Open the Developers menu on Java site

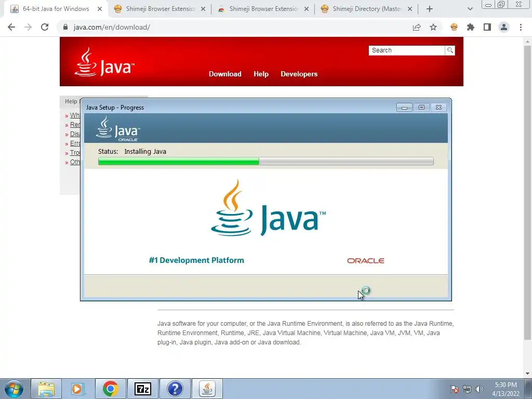pos(299,74)
